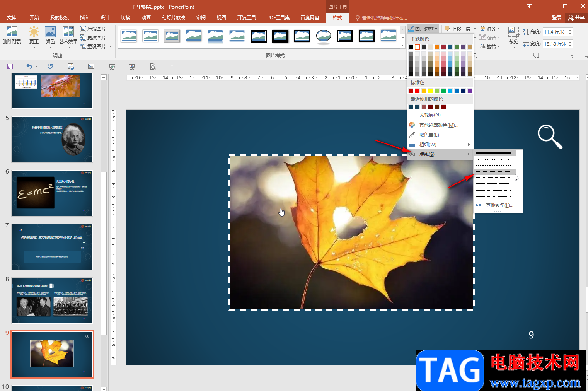Click the 共享 share button

click(x=576, y=17)
